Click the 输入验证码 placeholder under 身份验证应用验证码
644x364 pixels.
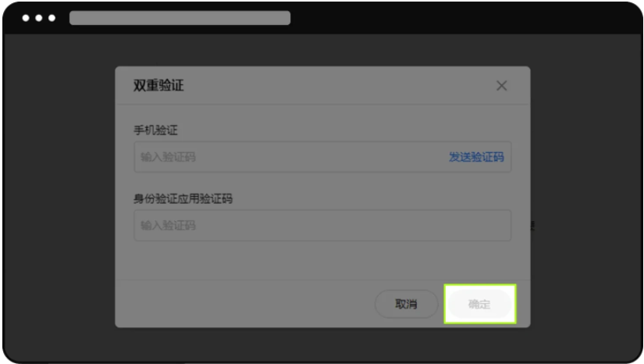pos(168,226)
